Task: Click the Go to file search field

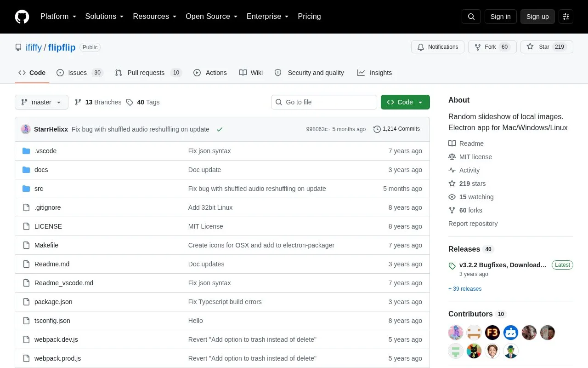Action: click(x=324, y=102)
